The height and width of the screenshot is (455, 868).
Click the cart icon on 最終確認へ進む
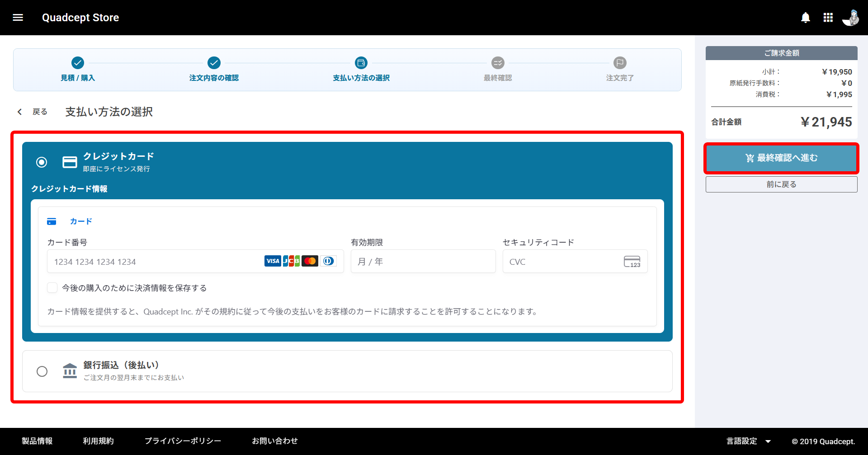point(750,158)
